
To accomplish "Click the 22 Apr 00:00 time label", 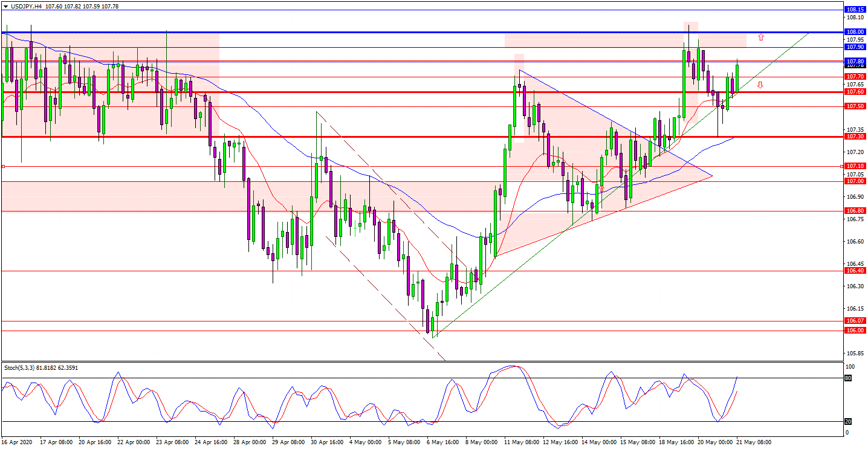I will 134,442.
